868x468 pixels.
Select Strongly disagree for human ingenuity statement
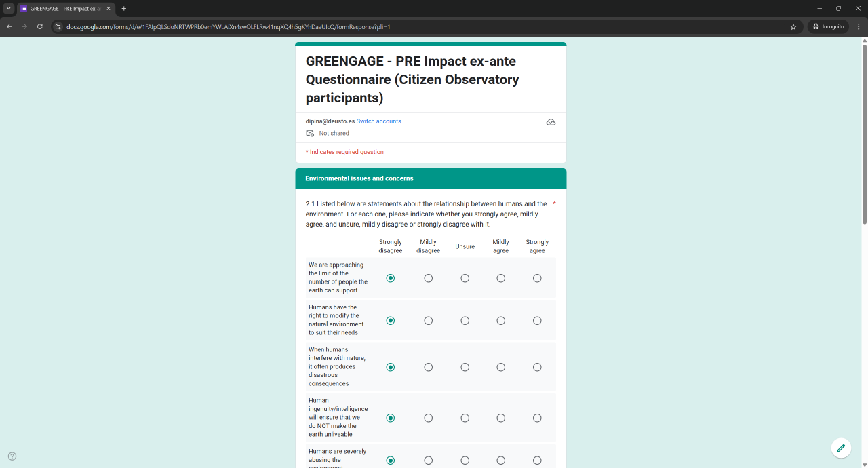point(391,418)
